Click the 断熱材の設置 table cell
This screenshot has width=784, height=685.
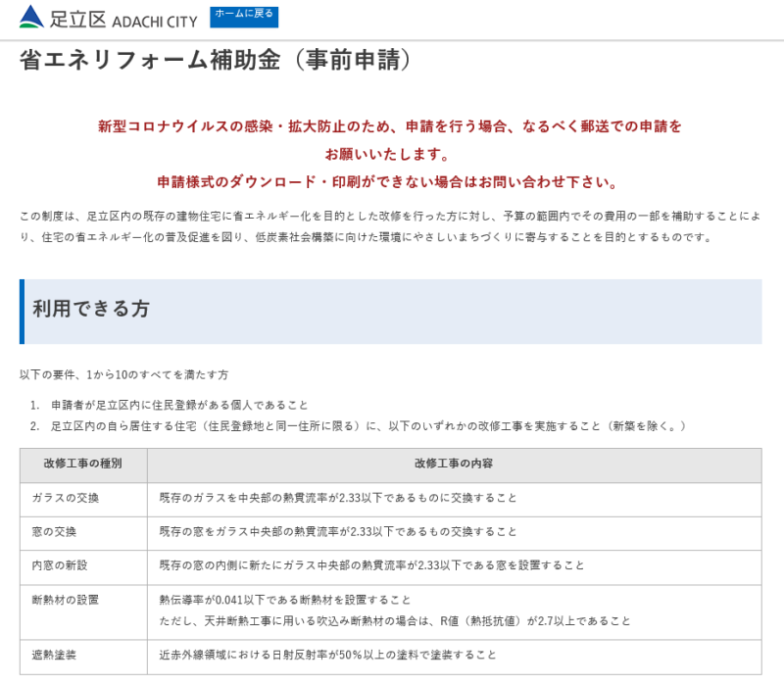83,612
